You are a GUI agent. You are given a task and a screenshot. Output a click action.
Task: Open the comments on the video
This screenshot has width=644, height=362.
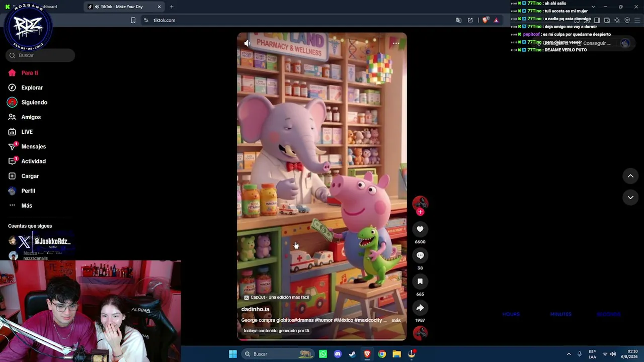[420, 255]
